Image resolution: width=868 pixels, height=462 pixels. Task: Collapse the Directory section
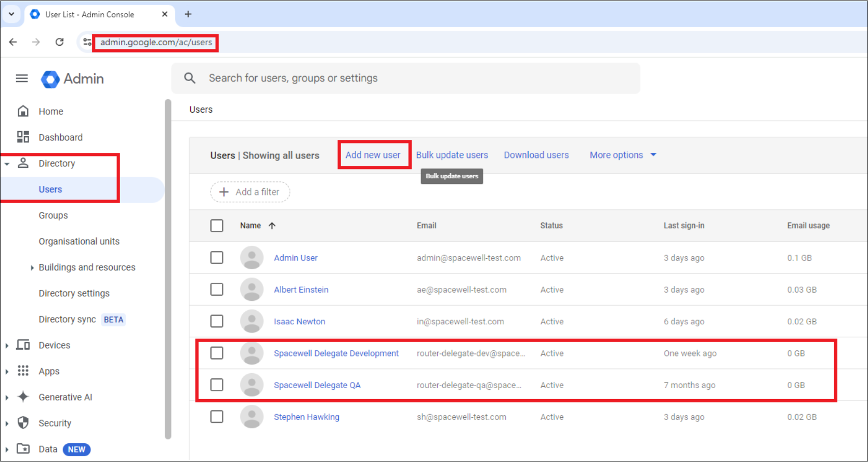point(7,164)
